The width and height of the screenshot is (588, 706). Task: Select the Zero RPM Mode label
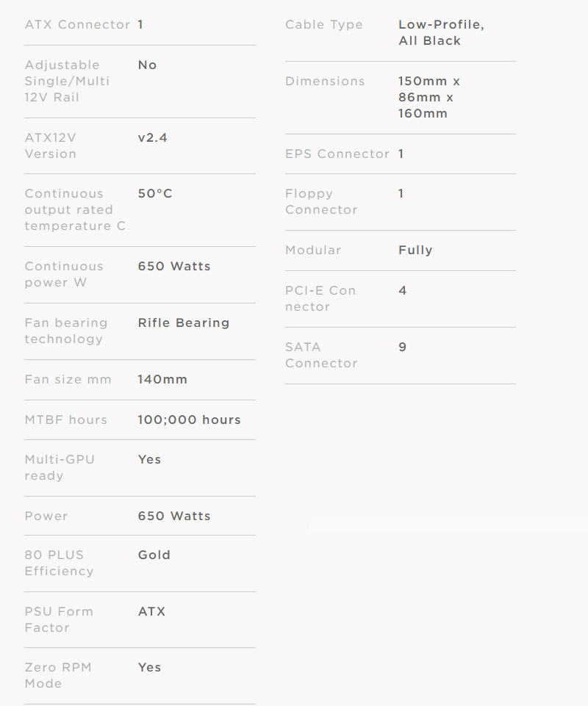click(x=59, y=675)
